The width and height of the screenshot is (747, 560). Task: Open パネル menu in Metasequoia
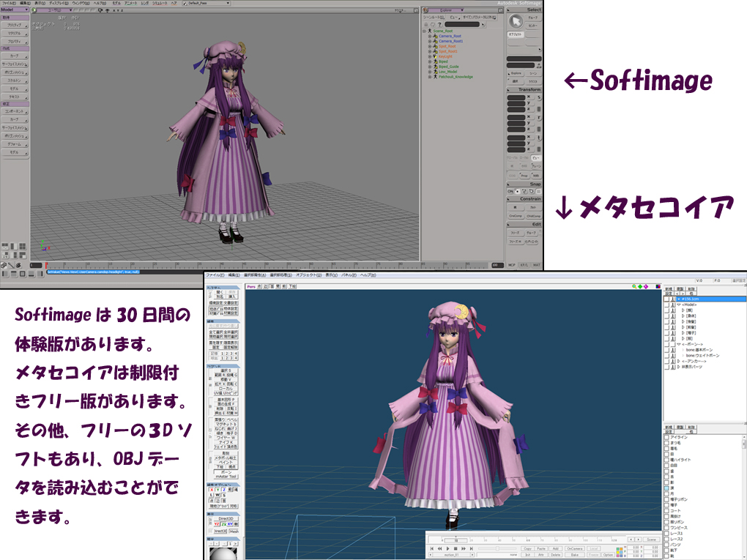pyautogui.click(x=349, y=275)
